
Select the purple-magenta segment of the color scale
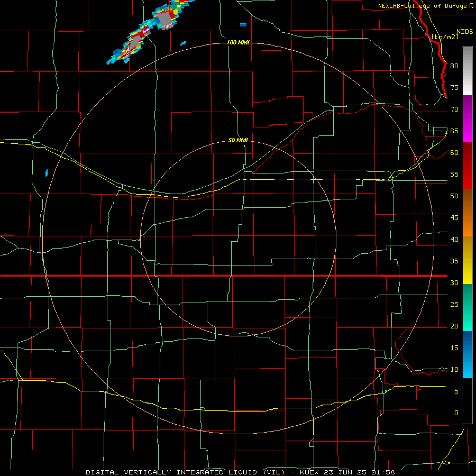(467, 119)
